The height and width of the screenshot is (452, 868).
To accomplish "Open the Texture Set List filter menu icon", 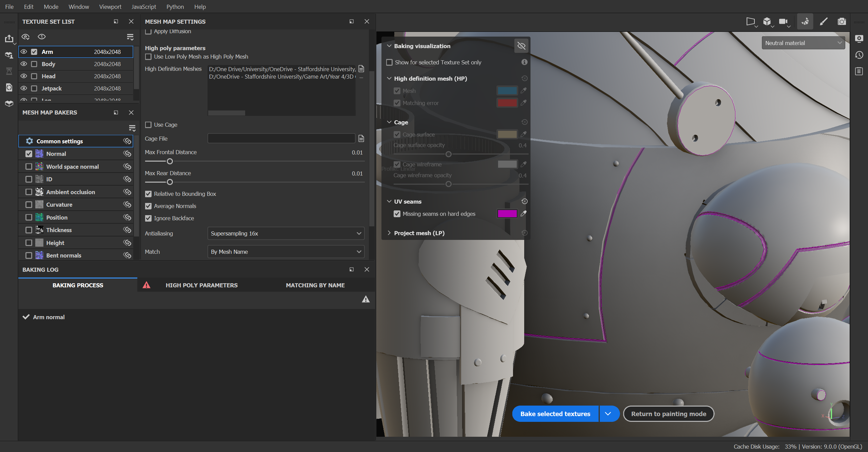I will click(x=130, y=37).
